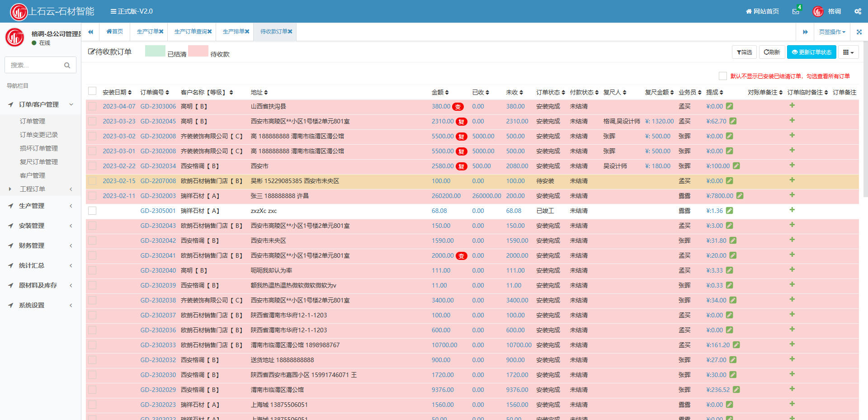Expand the 安装管理 menu
868x420 pixels.
click(x=41, y=226)
